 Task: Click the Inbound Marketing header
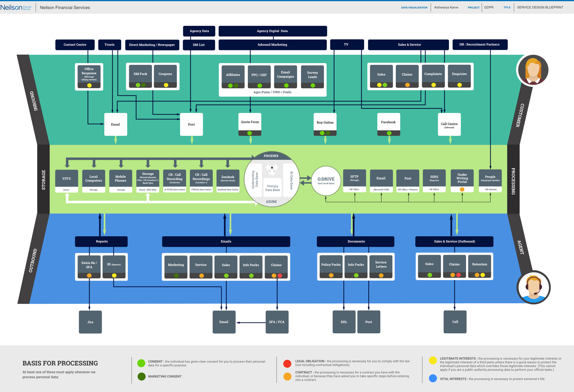click(x=273, y=45)
